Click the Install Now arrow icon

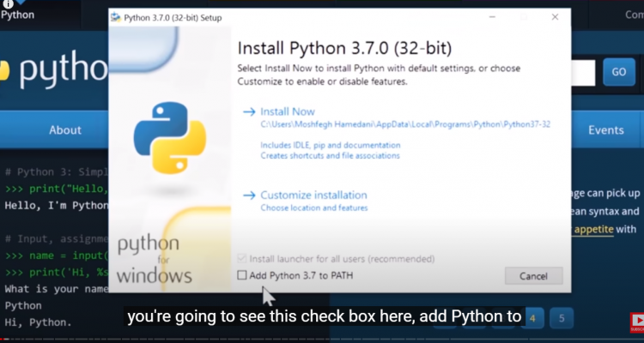click(249, 111)
